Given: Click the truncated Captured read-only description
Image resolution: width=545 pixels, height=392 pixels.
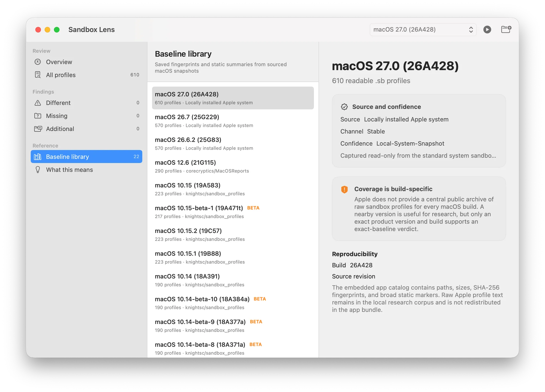Looking at the screenshot, I should click(x=418, y=155).
